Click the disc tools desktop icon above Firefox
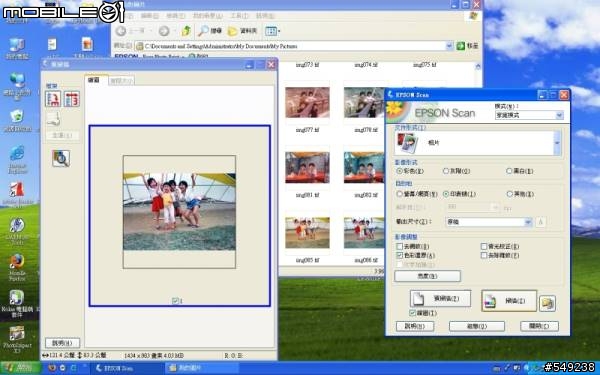 click(x=17, y=225)
